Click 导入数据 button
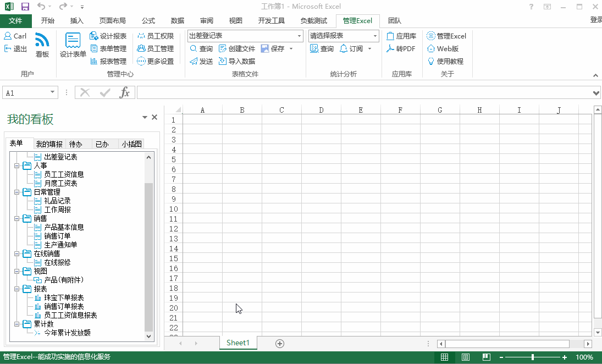This screenshot has width=602, height=364. 237,62
